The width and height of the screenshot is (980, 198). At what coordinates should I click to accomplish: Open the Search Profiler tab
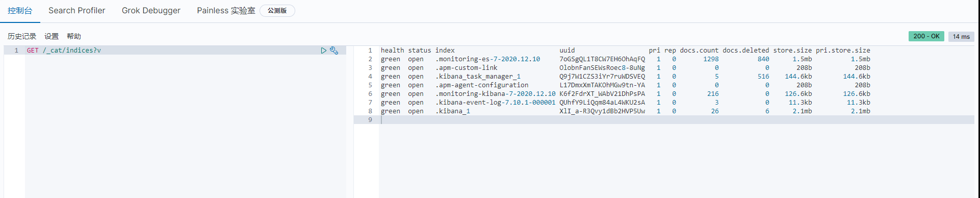coord(76,11)
